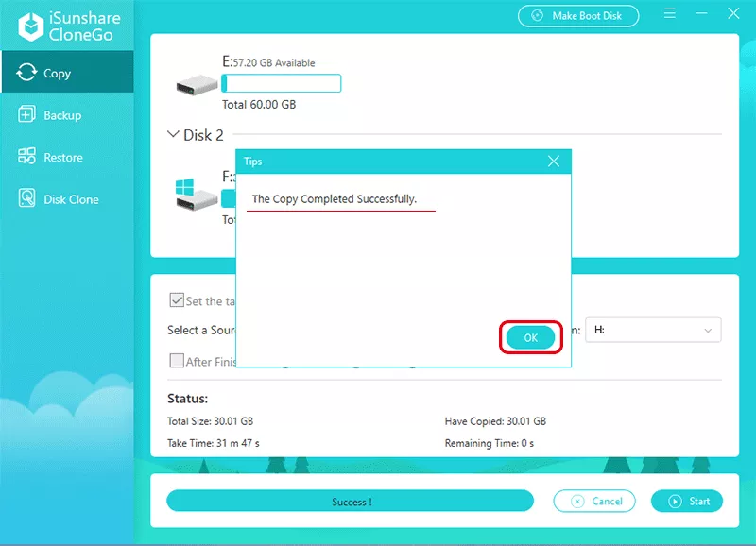Click the disc icon in Make Boot Disk
Viewport: 756px width, 546px height.
pyautogui.click(x=539, y=16)
